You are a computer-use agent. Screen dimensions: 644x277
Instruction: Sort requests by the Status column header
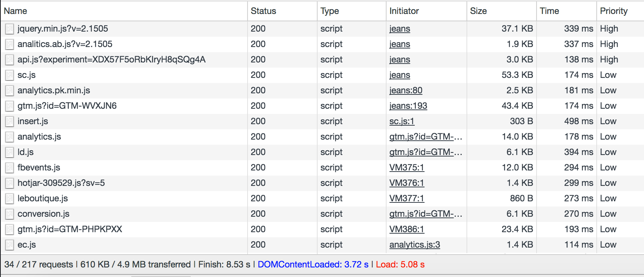click(282, 11)
